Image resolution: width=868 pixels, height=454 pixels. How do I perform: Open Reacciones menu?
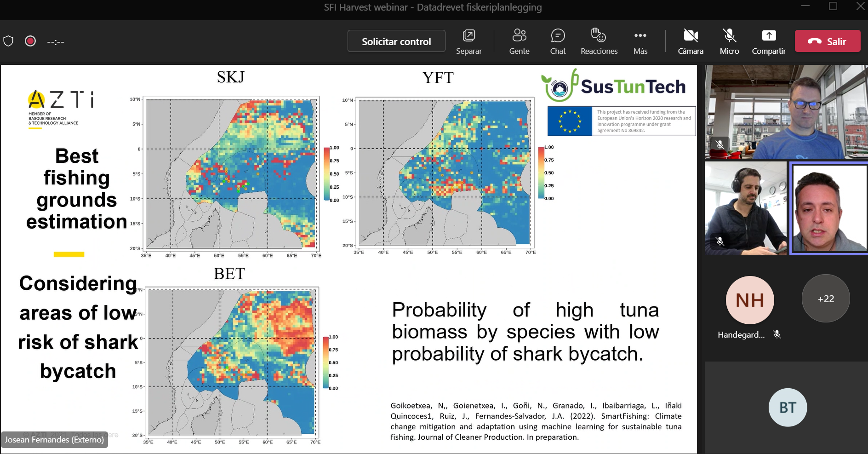click(599, 41)
